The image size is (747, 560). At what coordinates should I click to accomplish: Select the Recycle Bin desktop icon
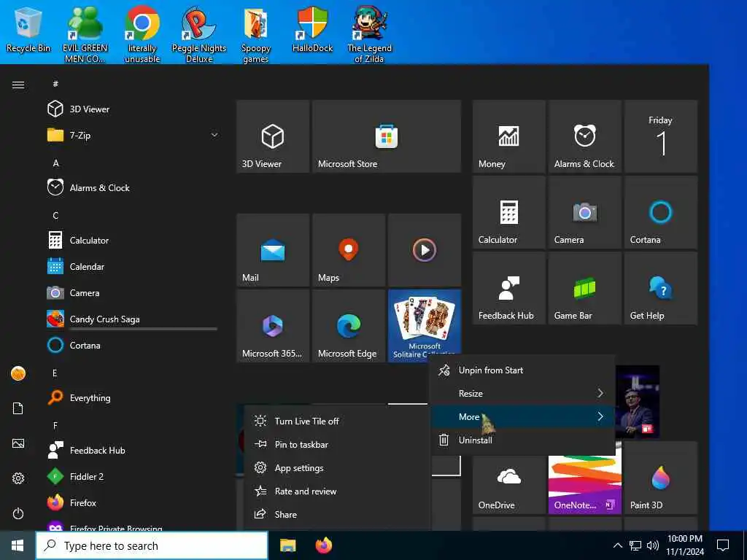click(x=28, y=29)
